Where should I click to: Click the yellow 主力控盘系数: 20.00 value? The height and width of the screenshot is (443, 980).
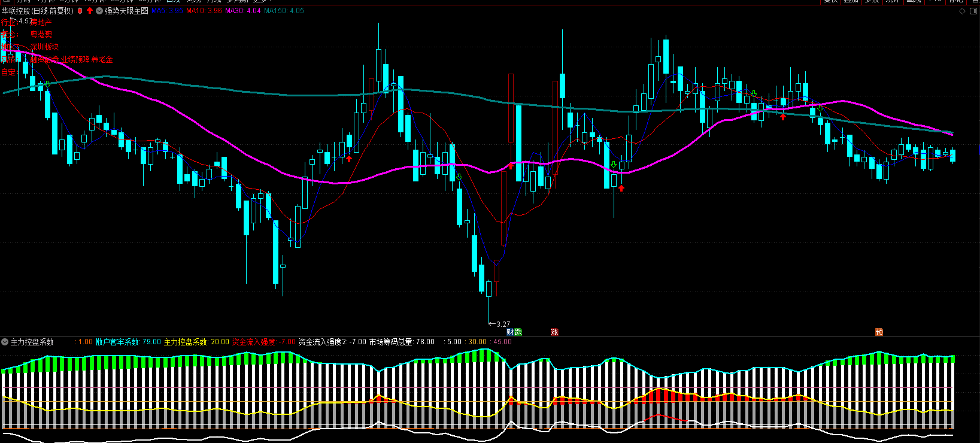(x=196, y=342)
